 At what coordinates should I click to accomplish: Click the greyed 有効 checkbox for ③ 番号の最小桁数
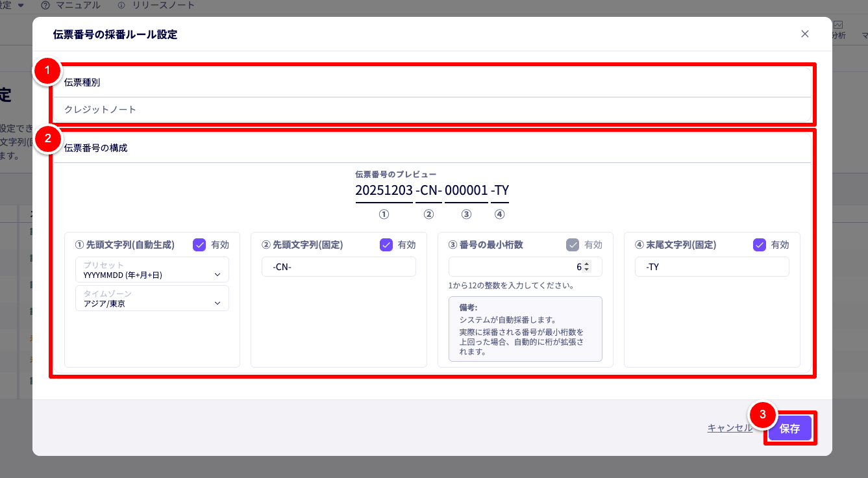pos(573,245)
